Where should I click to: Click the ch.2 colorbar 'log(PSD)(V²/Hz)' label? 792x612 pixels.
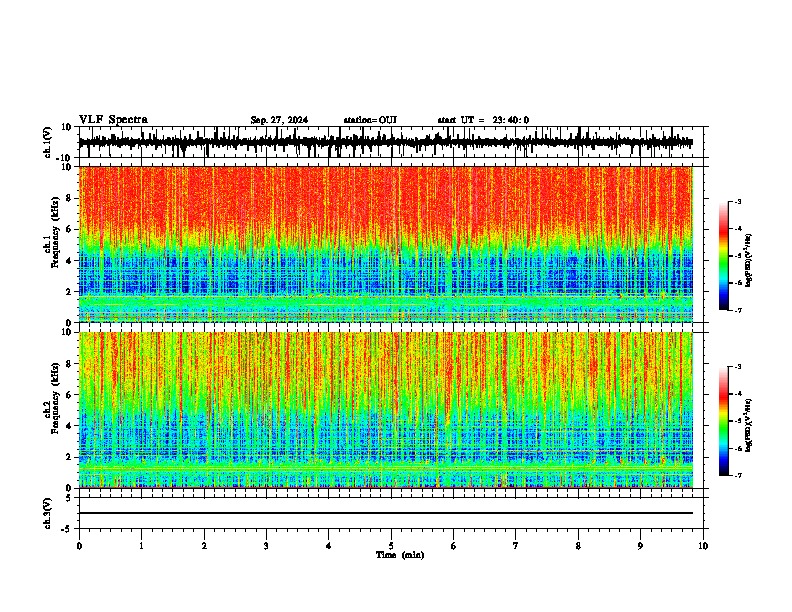pos(749,425)
